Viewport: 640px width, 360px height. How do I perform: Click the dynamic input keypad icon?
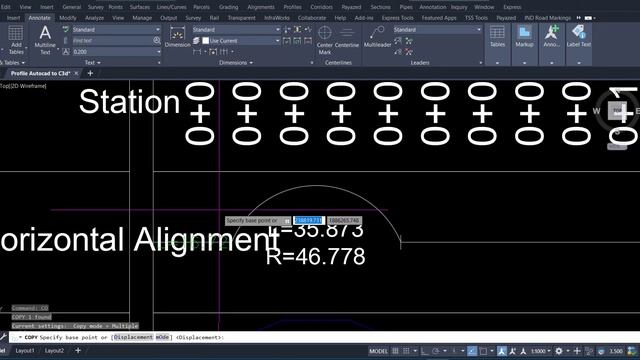click(287, 221)
